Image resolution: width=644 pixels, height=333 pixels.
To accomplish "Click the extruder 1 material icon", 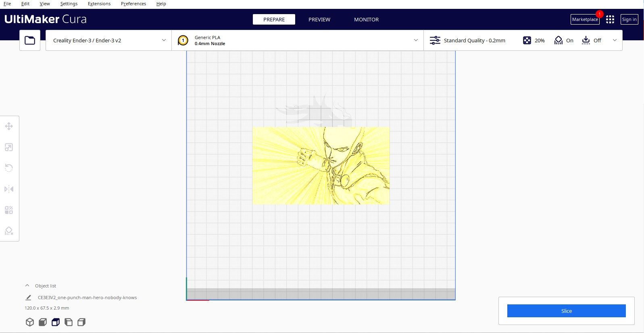I will [183, 40].
